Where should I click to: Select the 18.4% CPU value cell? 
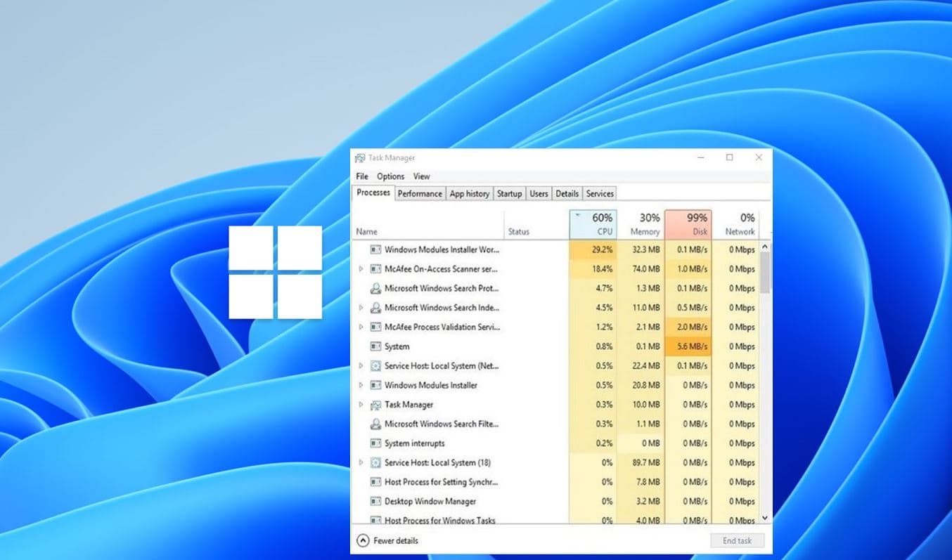(x=593, y=269)
